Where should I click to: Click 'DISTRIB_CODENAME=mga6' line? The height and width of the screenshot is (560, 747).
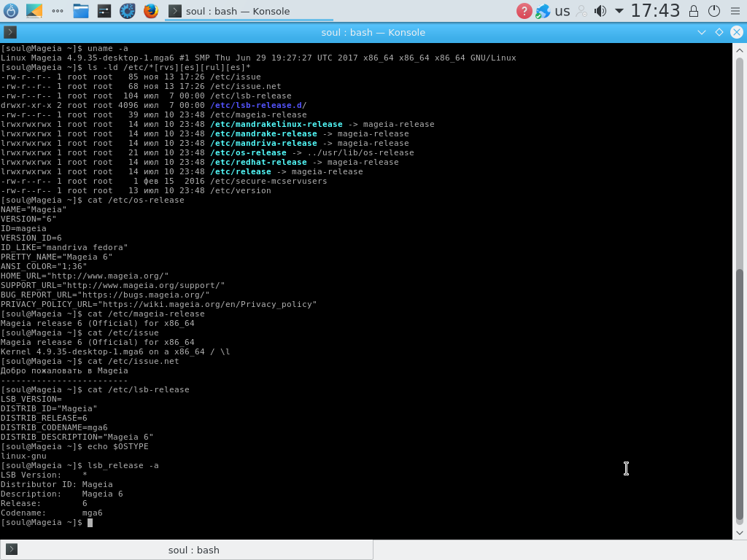(x=54, y=427)
